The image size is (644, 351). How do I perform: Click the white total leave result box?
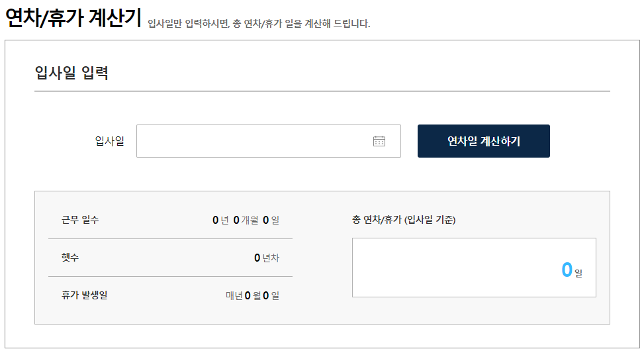pyautogui.click(x=474, y=268)
